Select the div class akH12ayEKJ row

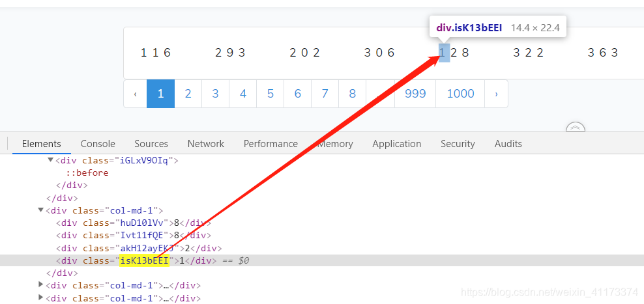(139, 248)
